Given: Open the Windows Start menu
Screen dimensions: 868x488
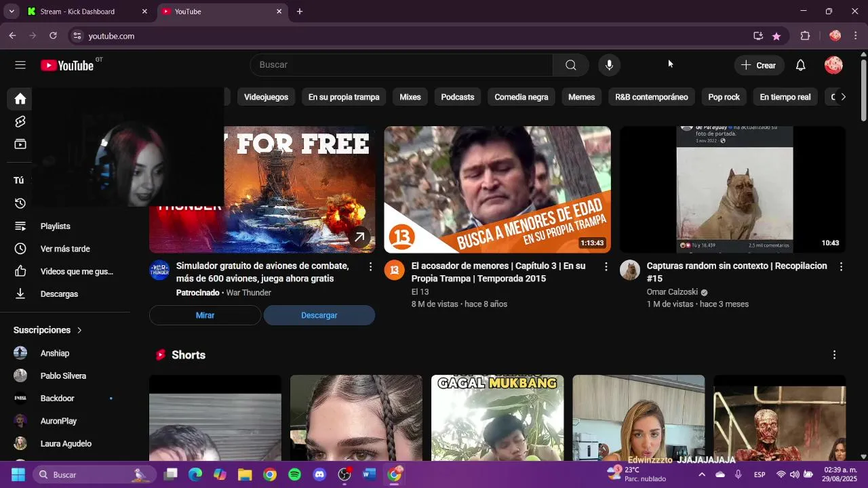Looking at the screenshot, I should pos(18,474).
